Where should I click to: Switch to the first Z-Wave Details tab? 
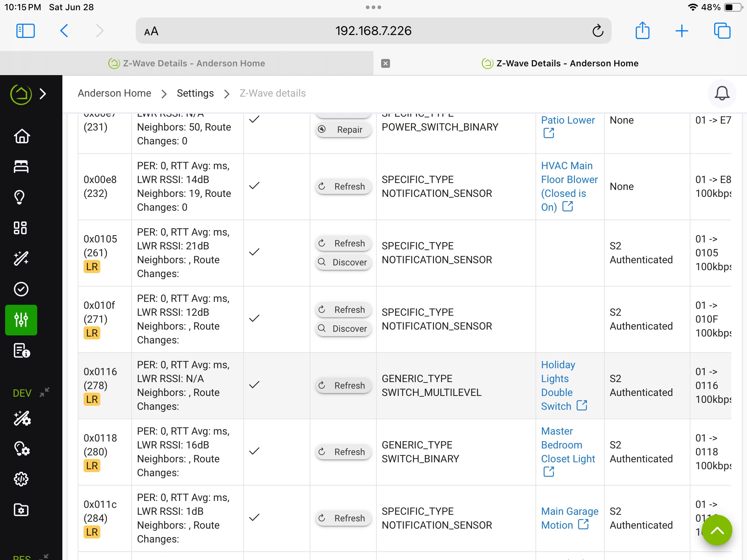click(187, 63)
